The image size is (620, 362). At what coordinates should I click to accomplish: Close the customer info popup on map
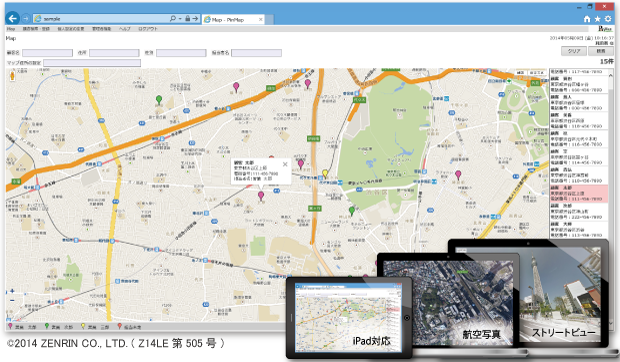285,164
